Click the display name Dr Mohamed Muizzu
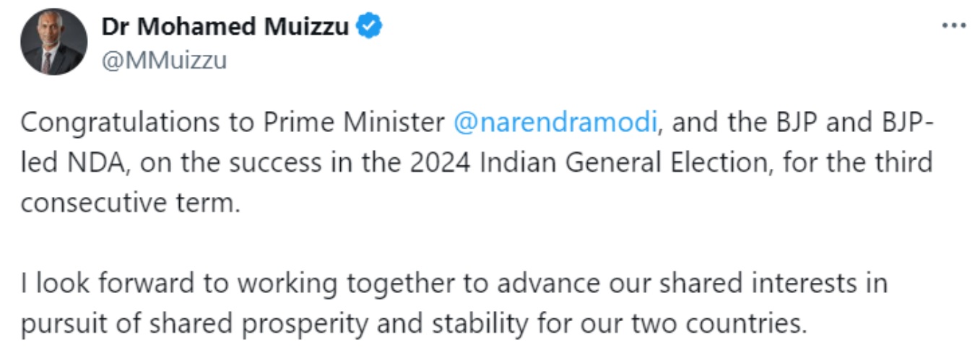 click(x=225, y=27)
